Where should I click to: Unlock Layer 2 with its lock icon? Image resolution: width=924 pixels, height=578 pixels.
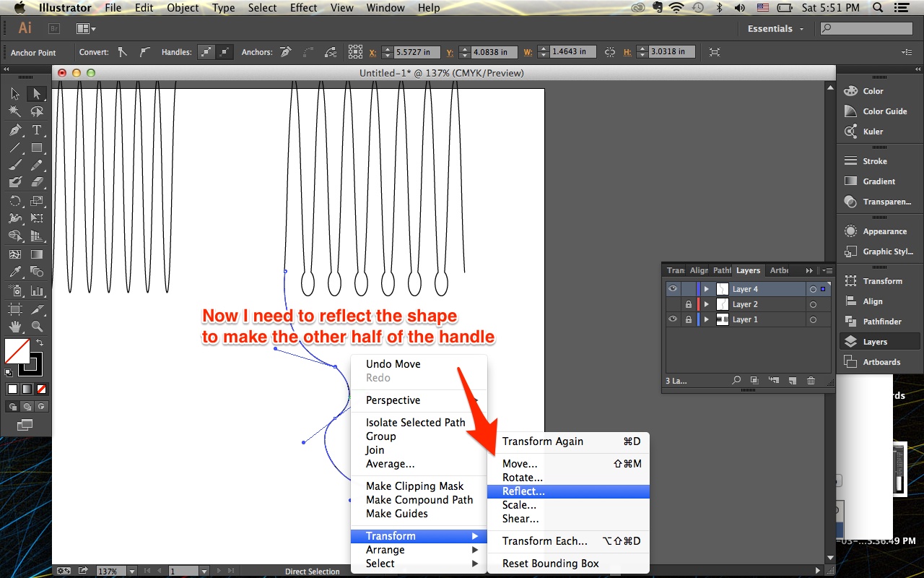pos(689,304)
